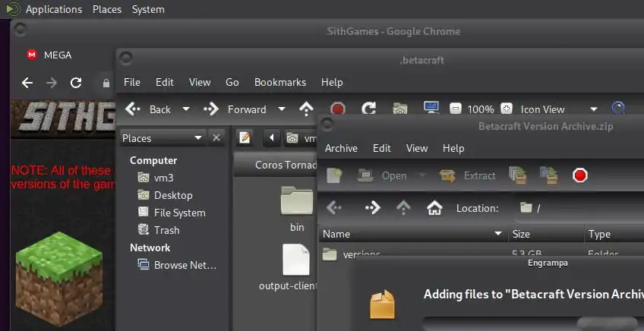Click the Add files icon in Engrampa toolbar

[518, 175]
